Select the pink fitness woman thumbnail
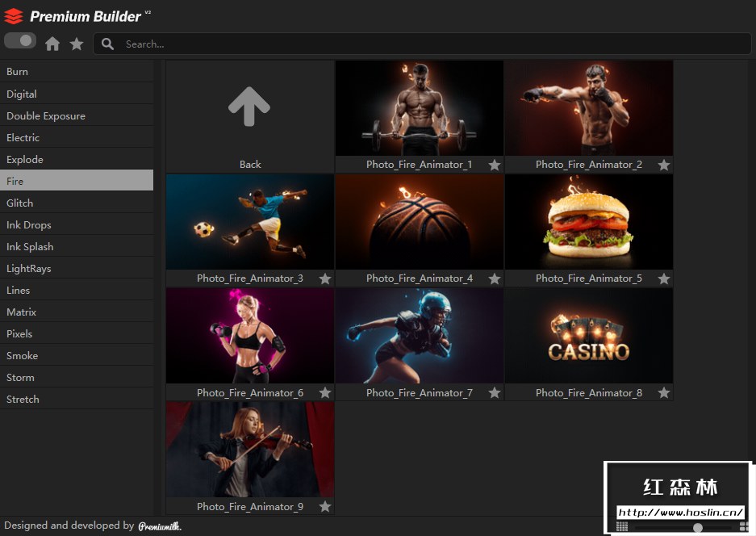The height and width of the screenshot is (536, 756). (x=250, y=336)
